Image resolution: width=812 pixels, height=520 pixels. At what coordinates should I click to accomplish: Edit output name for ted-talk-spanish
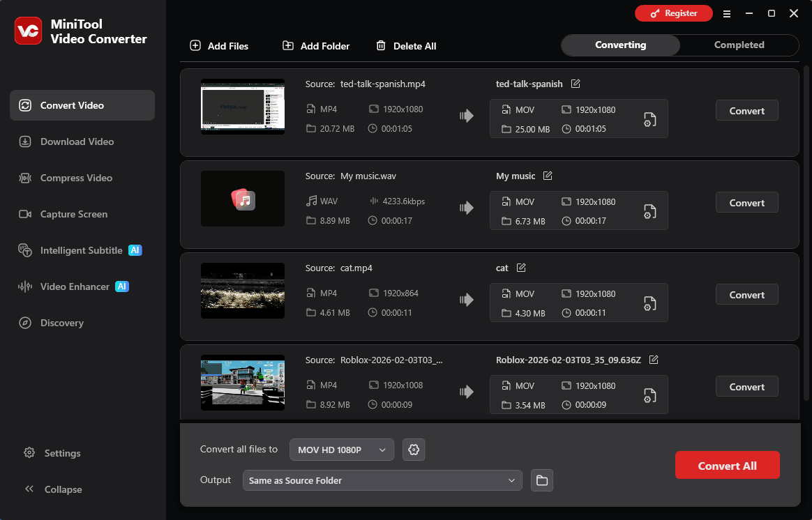(x=576, y=84)
